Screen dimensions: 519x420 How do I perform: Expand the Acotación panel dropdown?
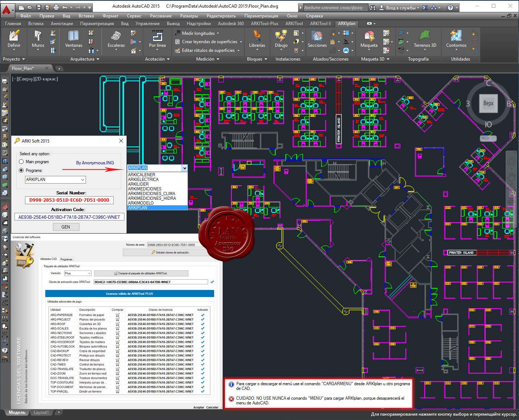(x=157, y=59)
